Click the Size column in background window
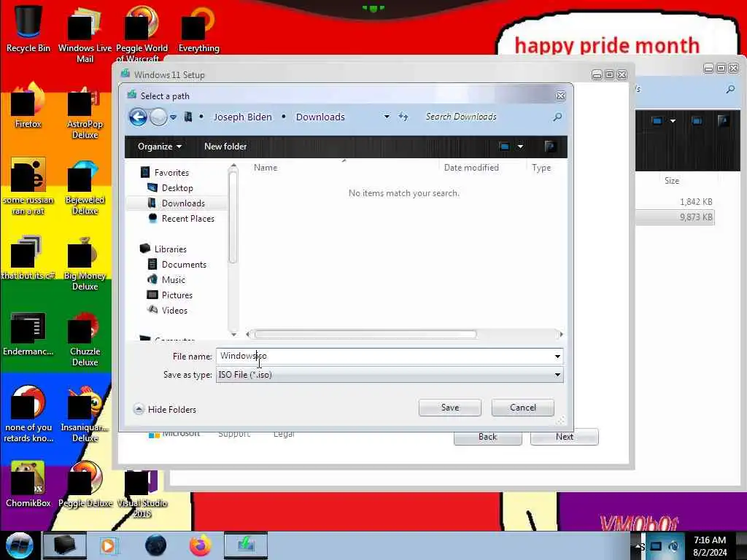This screenshot has height=560, width=747. [x=672, y=181]
